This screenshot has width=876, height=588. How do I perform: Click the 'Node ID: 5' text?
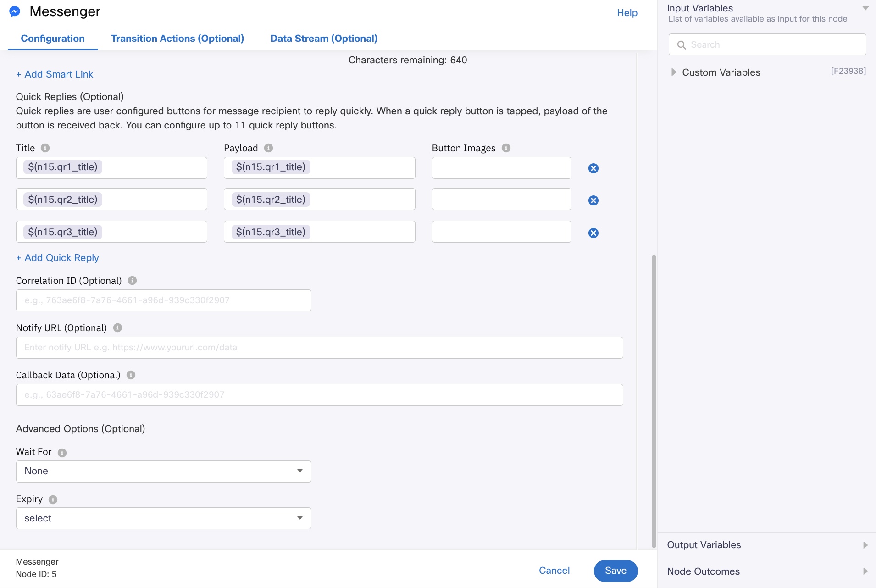coord(36,574)
